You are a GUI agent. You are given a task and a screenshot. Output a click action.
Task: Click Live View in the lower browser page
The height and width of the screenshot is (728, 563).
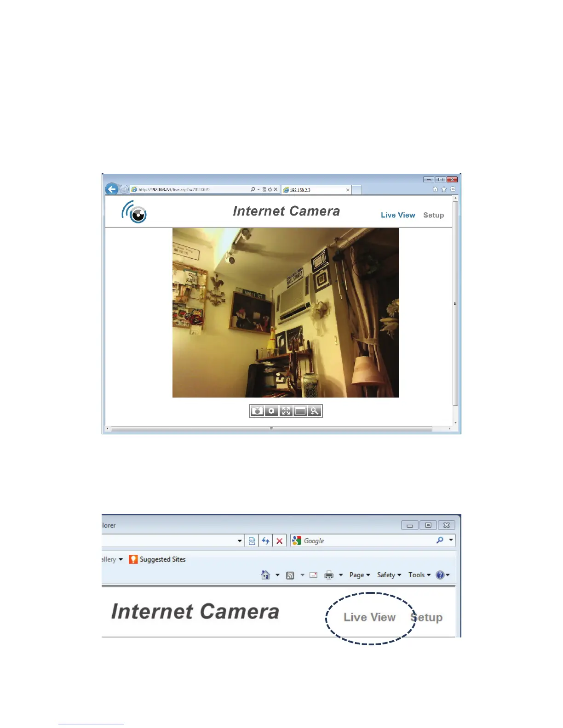pyautogui.click(x=369, y=617)
